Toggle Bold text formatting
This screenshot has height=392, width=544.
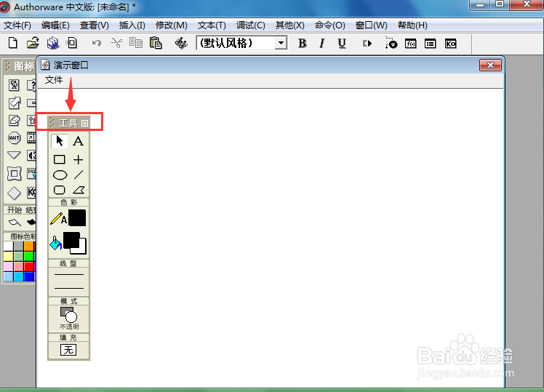(x=303, y=44)
